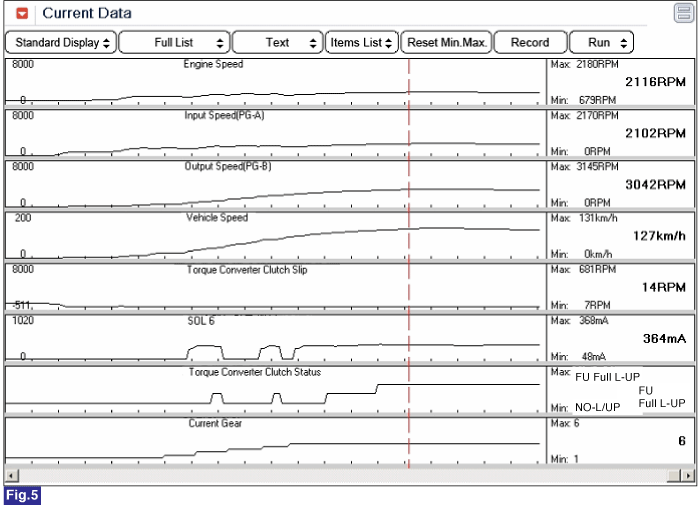The height and width of the screenshot is (505, 700).
Task: Click the 14RPM clutch slip value
Action: click(663, 287)
